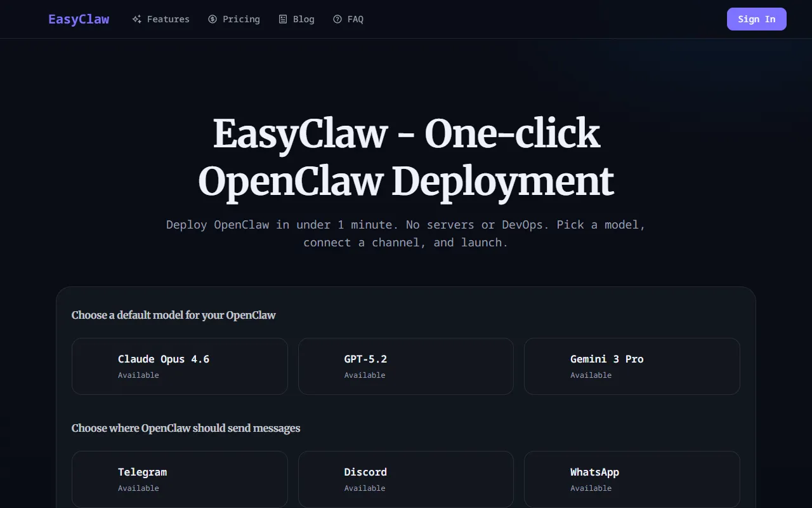Click the "Deploy OpenClaw in under 1 minute" subtitle
Image resolution: width=812 pixels, height=508 pixels.
coord(406,233)
